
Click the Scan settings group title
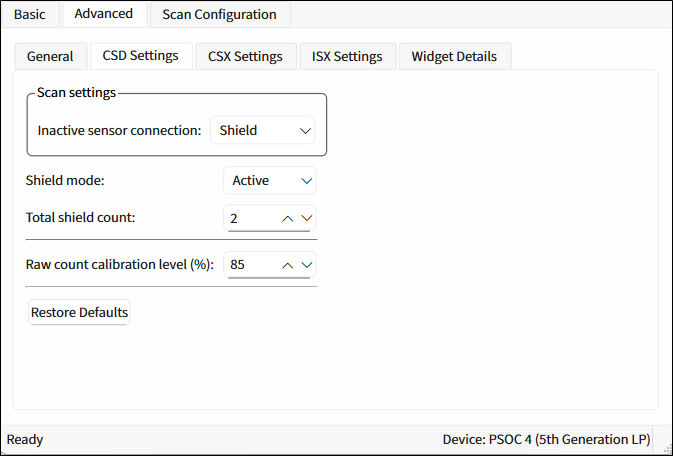pos(77,93)
